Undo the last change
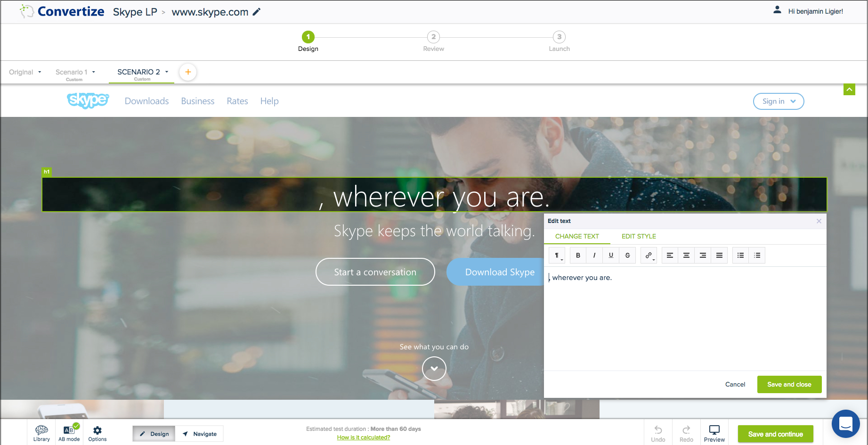Viewport: 868px width, 445px height. click(658, 433)
